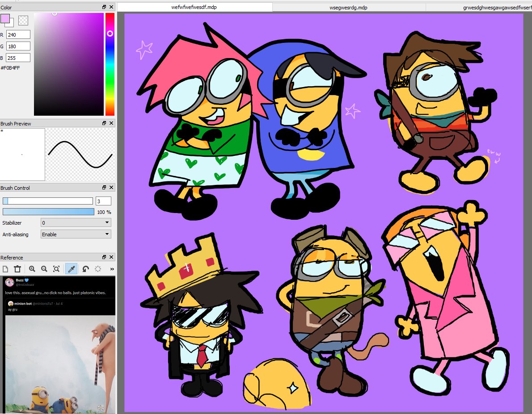
Task: Open a new reference image file
Action: [x=5, y=269]
